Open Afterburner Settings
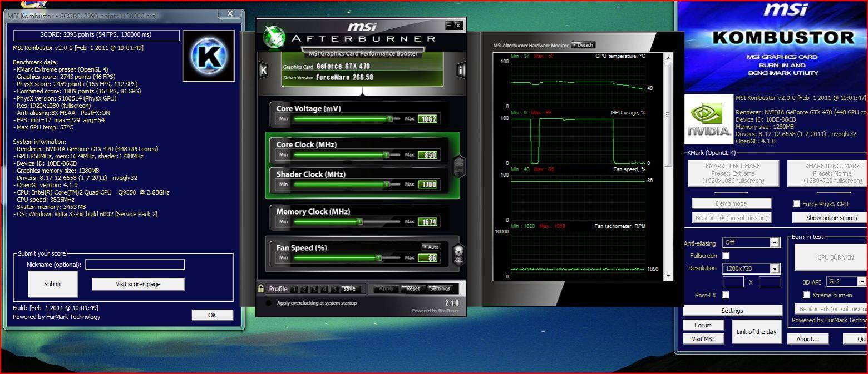Viewport: 868px width, 374px height. [x=440, y=288]
